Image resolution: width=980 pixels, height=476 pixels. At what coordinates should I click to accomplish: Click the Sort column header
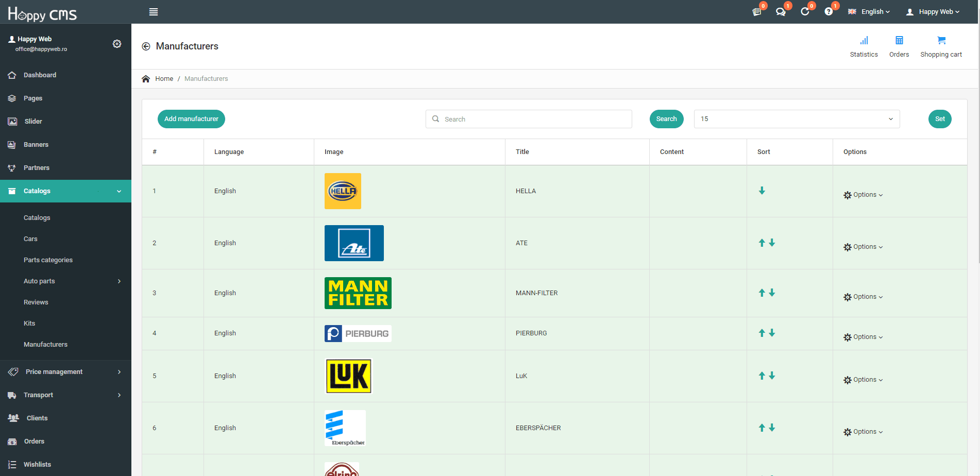[x=764, y=152]
